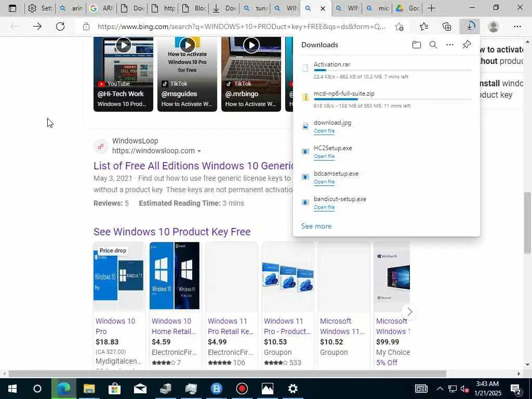This screenshot has width=532, height=399.
Task: Open 'List of Free All Editions Windows 10' result
Action: (194, 166)
